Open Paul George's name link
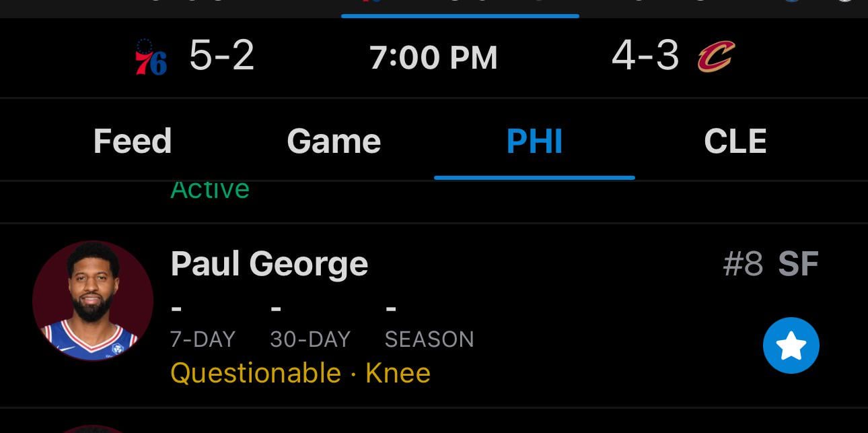This screenshot has height=433, width=868. 270,263
